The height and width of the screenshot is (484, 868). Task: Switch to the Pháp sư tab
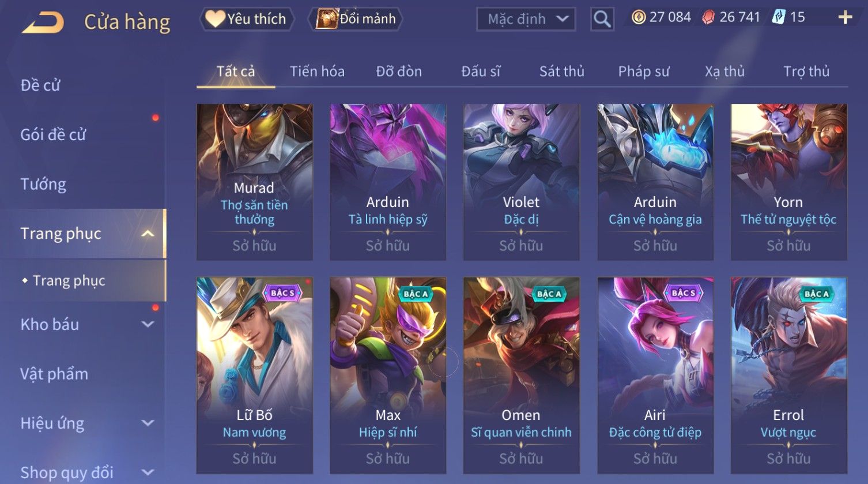[x=644, y=72]
